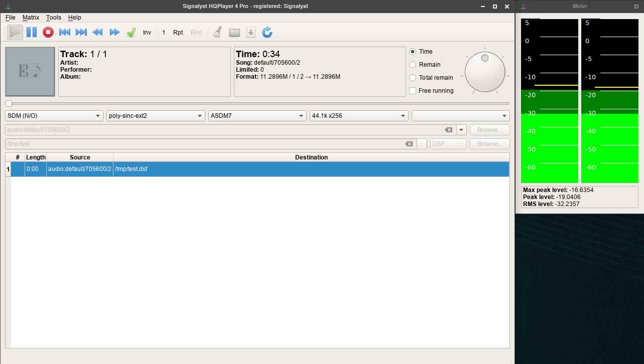
Task: Open the Tools menu
Action: click(53, 18)
